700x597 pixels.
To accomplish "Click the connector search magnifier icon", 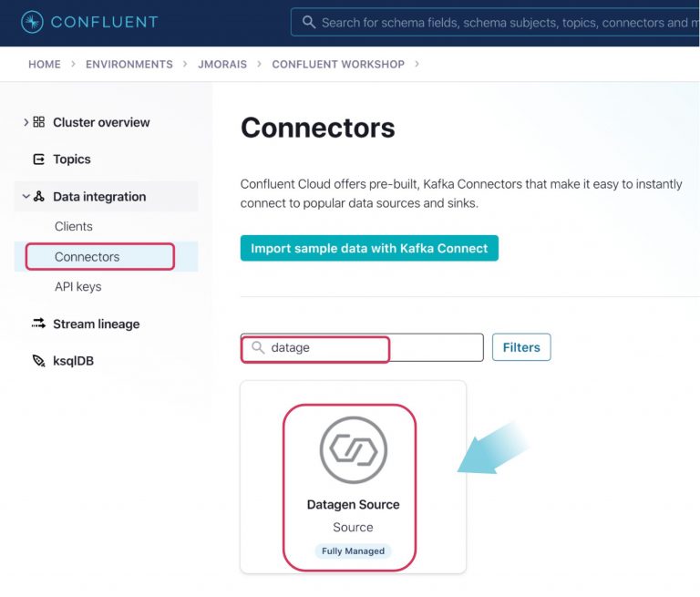I will (x=258, y=347).
